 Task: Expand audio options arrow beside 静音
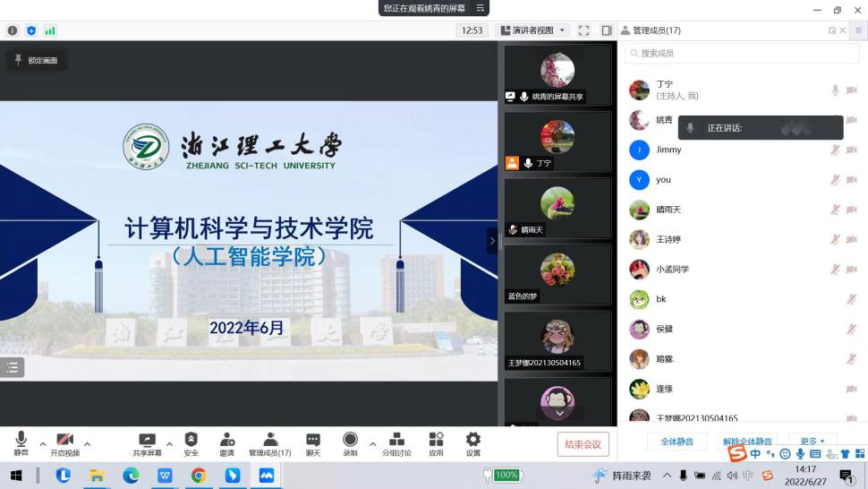pyautogui.click(x=42, y=443)
